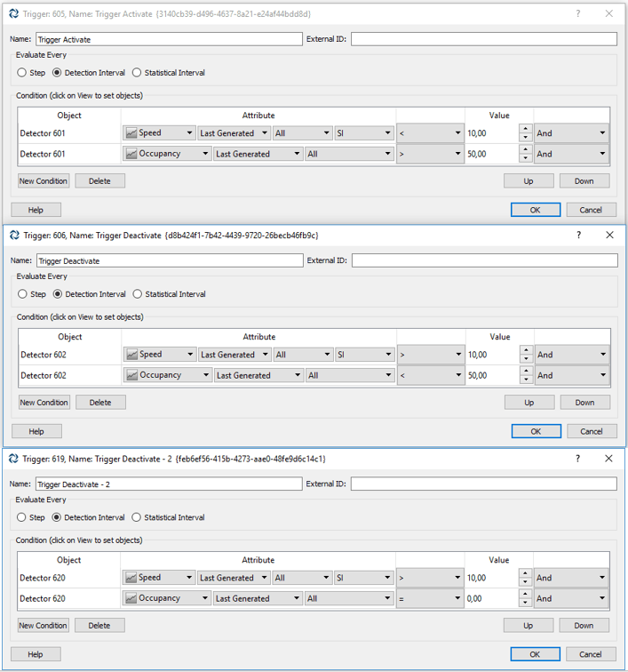This screenshot has width=628, height=672.
Task: Select Statistical Interval in Trigger Deactivate - 2 window
Action: [136, 517]
